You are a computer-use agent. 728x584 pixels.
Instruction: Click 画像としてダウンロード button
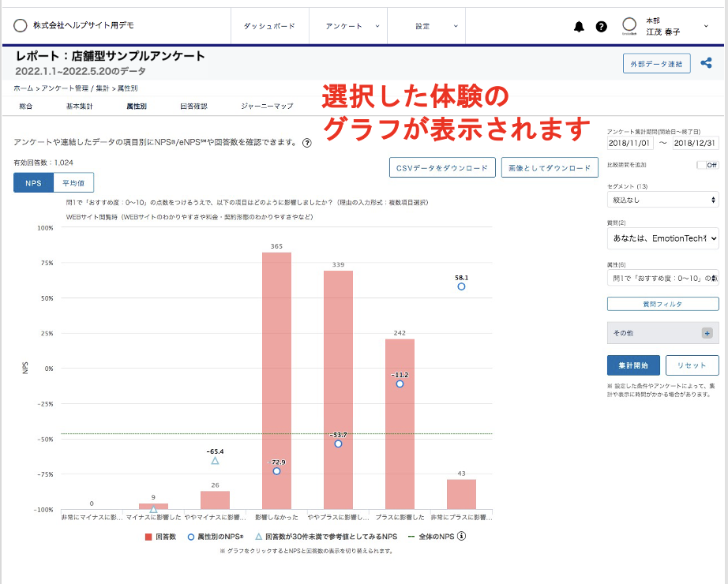pyautogui.click(x=550, y=167)
